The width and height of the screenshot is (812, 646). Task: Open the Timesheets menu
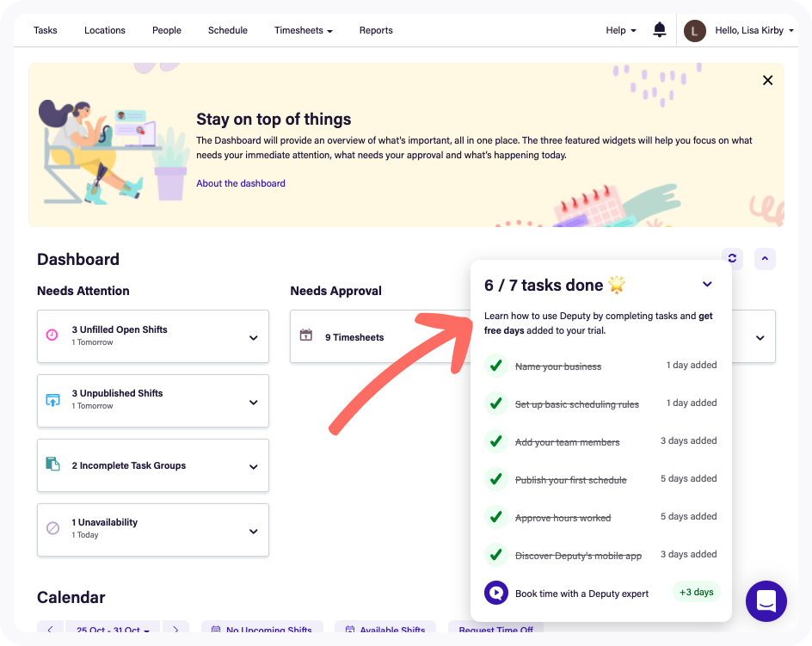pos(304,31)
